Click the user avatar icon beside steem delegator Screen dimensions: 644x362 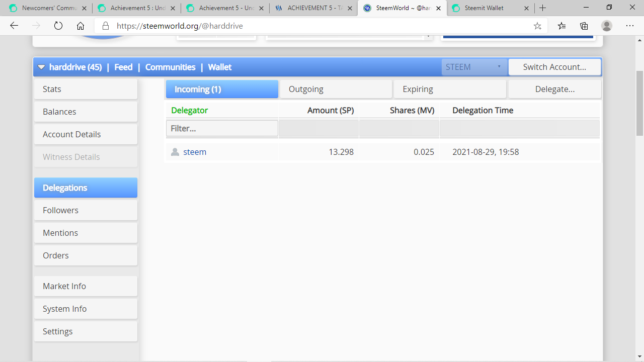click(175, 151)
